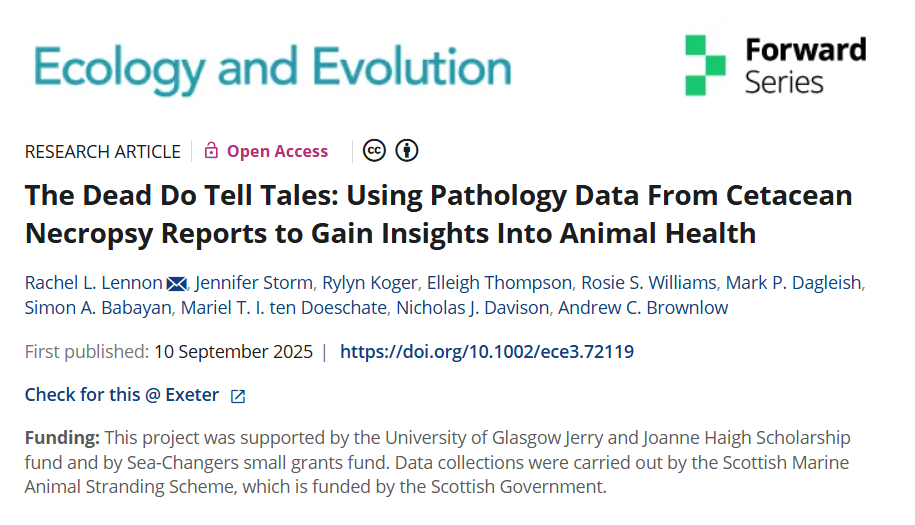Click the Ecology and Evolution journal logo
The height and width of the screenshot is (525, 915).
point(271,66)
